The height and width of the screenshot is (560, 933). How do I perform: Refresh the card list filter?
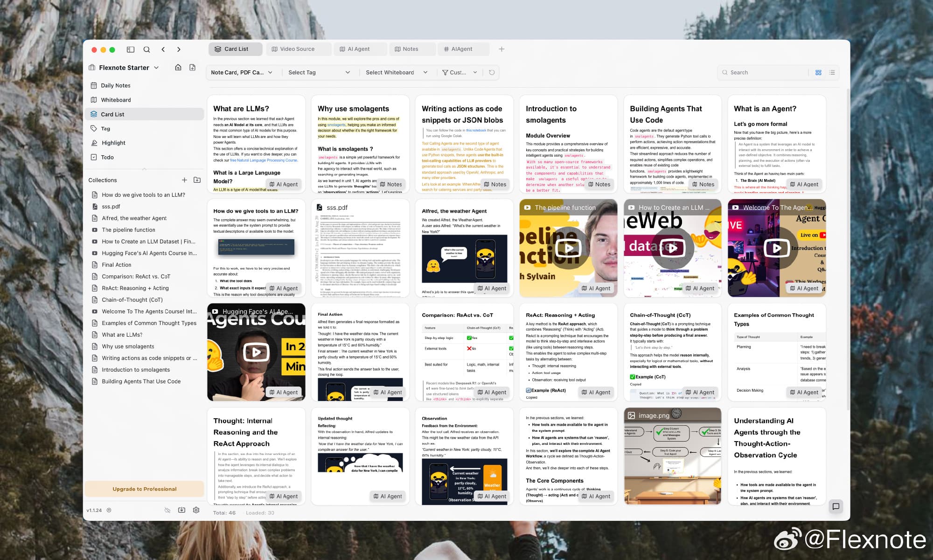click(x=492, y=72)
